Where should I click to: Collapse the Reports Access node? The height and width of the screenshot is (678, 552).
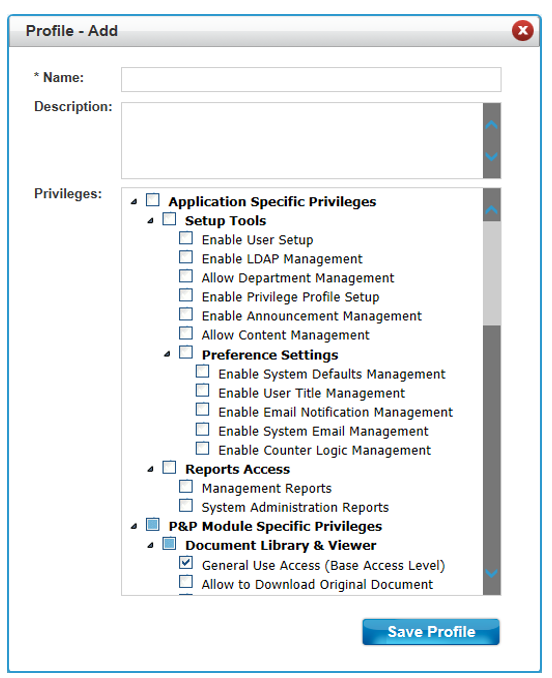[x=150, y=469]
